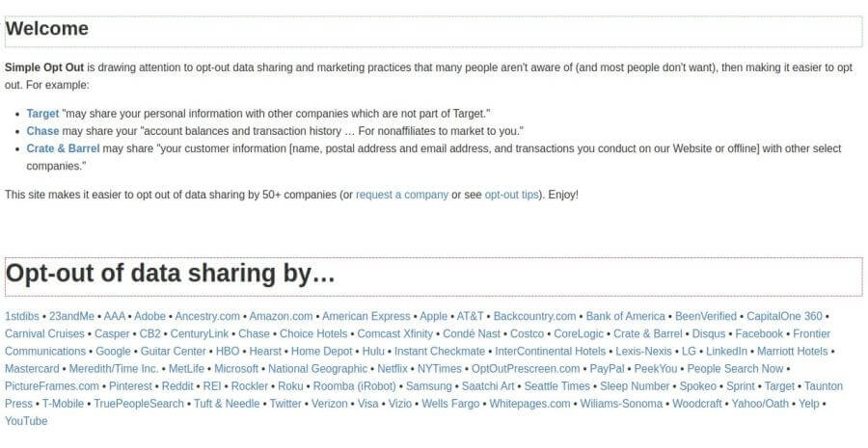Select the Whitepages.com link
This screenshot has height=448, width=868.
(529, 404)
